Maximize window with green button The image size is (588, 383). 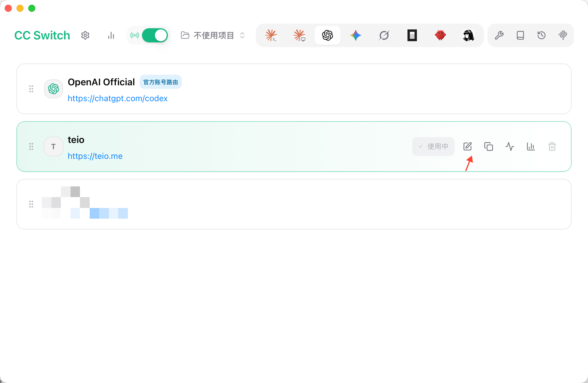pos(32,8)
